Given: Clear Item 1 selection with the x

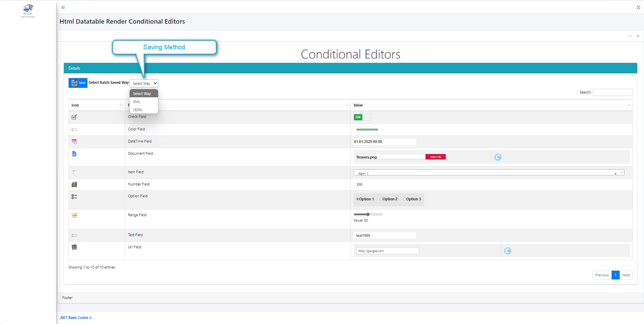Looking at the screenshot, I should tap(615, 174).
